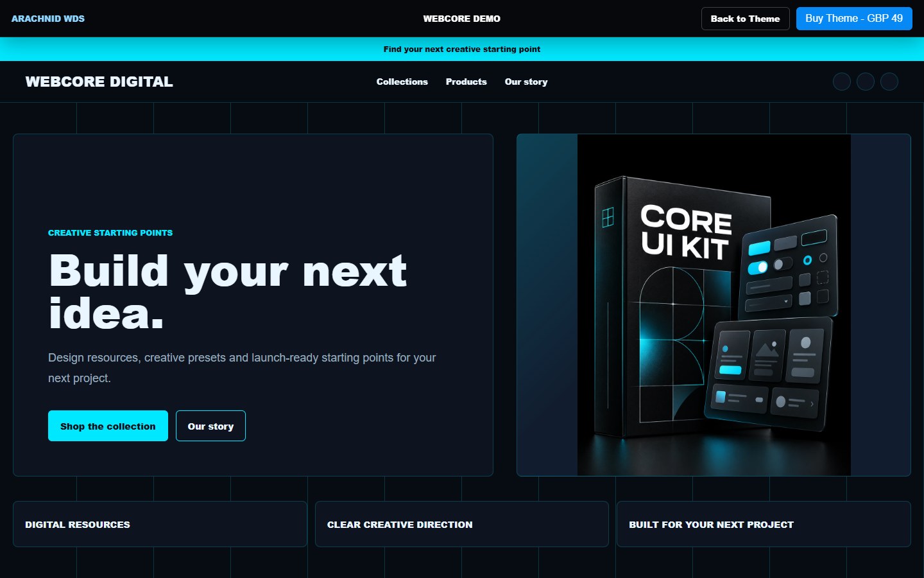Click the CLEAR CREATIVE DIRECTION card
The height and width of the screenshot is (578, 924).
tap(462, 524)
